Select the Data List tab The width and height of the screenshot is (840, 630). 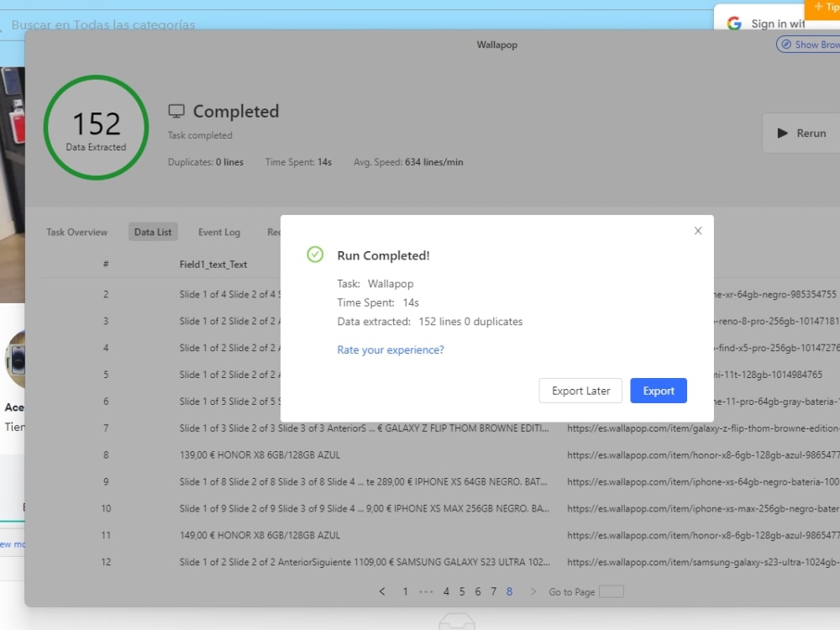[153, 232]
